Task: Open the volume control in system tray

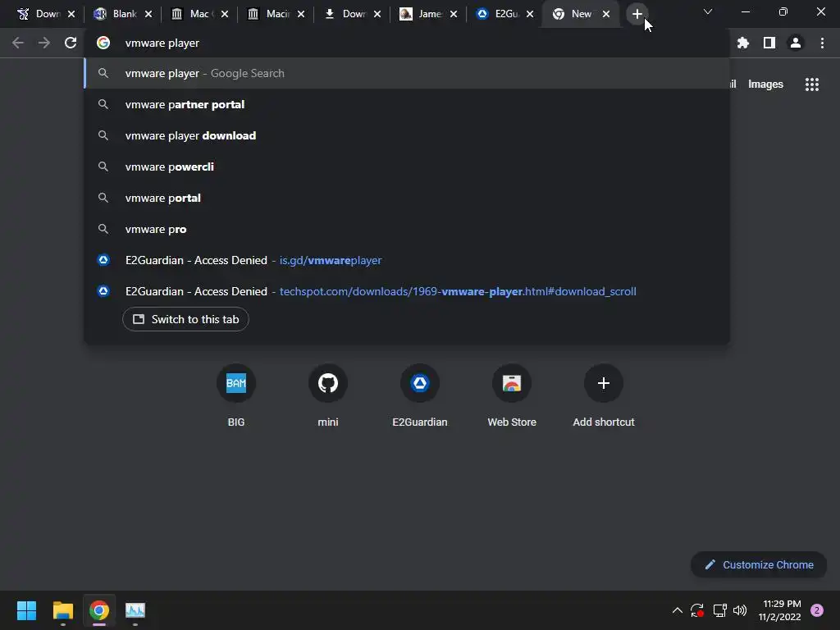Action: [x=740, y=610]
